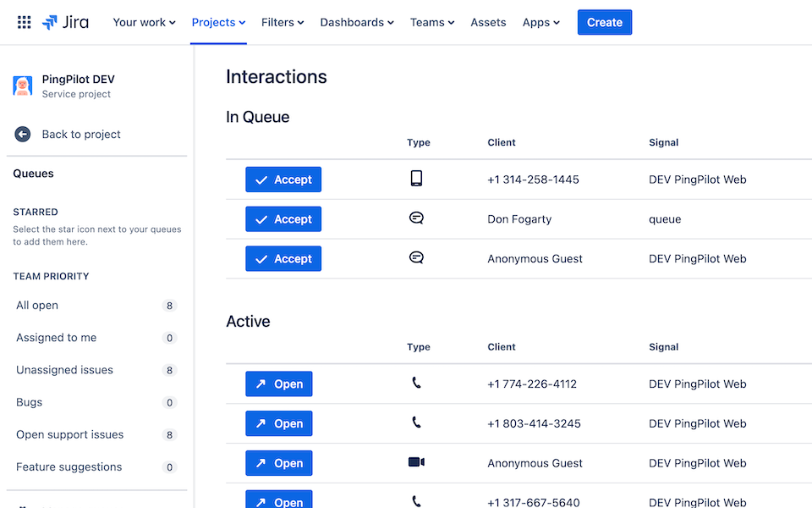Screen dimensions: 812x508
Task: Open the Apps menu
Action: [x=541, y=22]
